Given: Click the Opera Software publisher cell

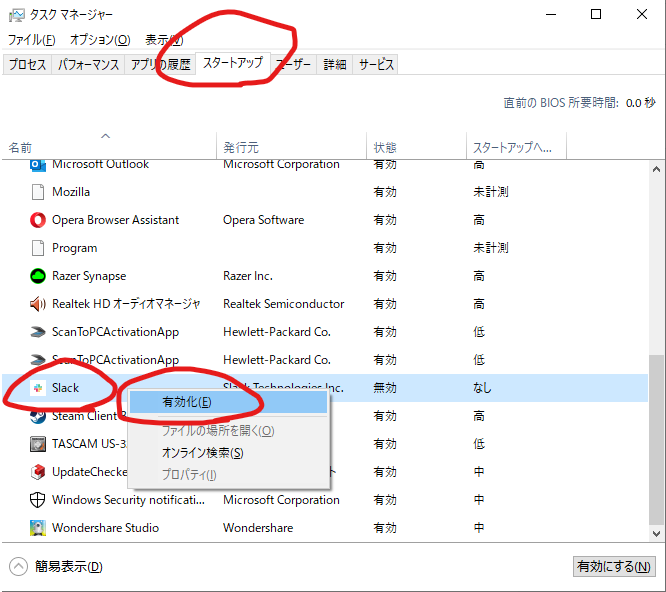Looking at the screenshot, I should [264, 220].
